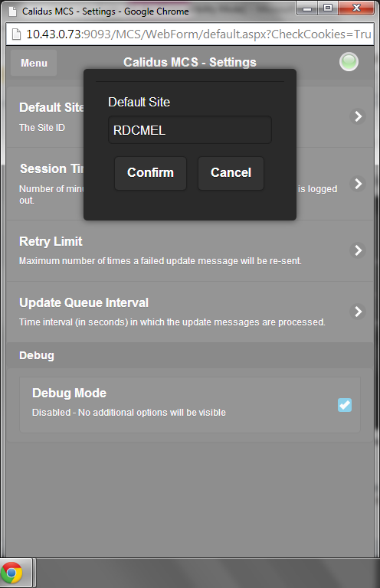Maximize the Chrome window

328,8
